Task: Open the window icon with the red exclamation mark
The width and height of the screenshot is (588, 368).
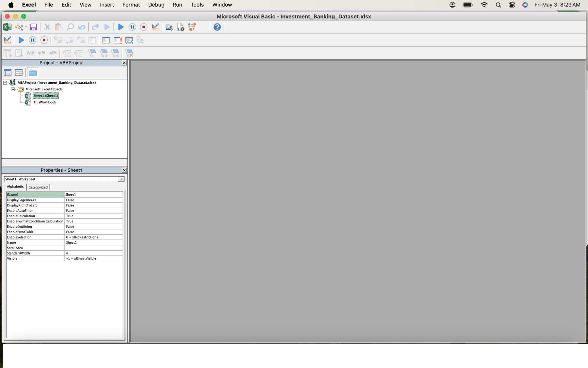Action: click(x=118, y=40)
